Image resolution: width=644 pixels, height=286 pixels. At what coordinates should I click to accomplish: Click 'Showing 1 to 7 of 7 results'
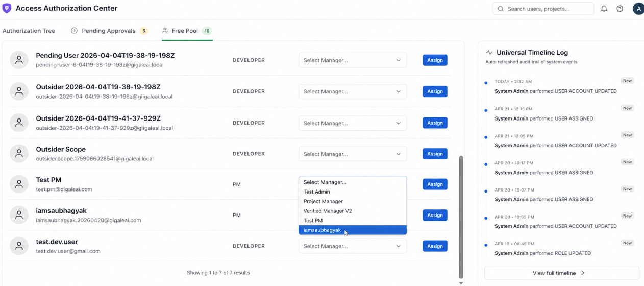tap(218, 273)
